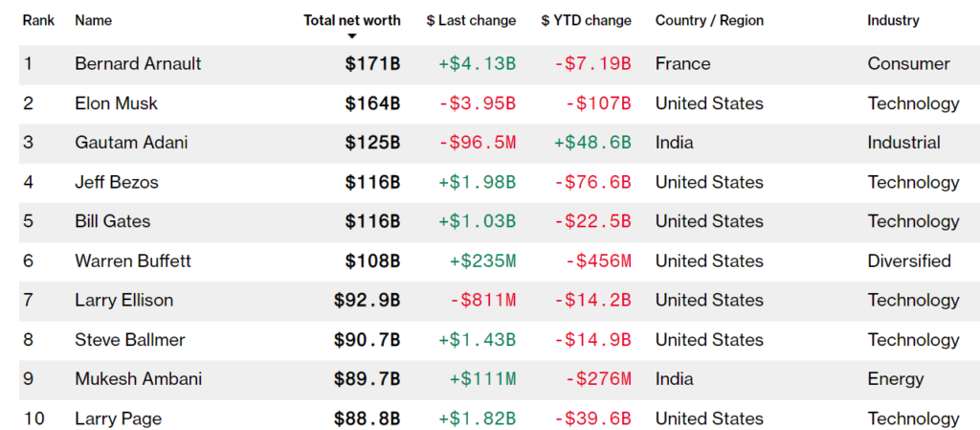The height and width of the screenshot is (430, 980).
Task: Click the Jeff Bezos name
Action: click(117, 182)
